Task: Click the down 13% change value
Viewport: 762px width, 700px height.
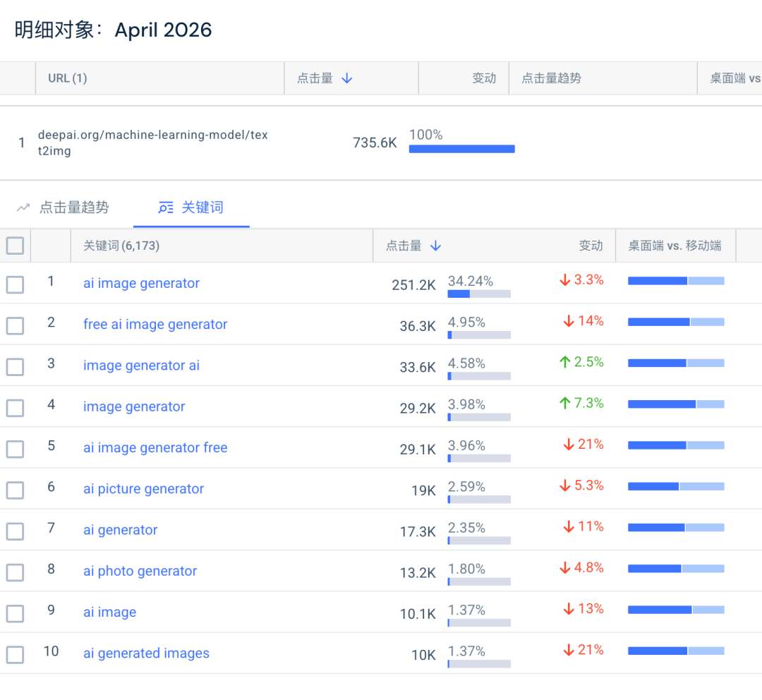Action: click(x=583, y=608)
